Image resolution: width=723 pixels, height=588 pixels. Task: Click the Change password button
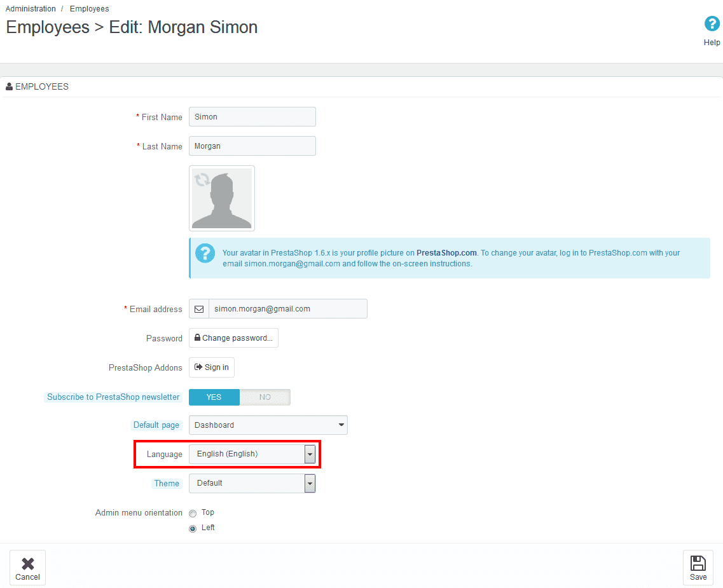[x=233, y=338]
